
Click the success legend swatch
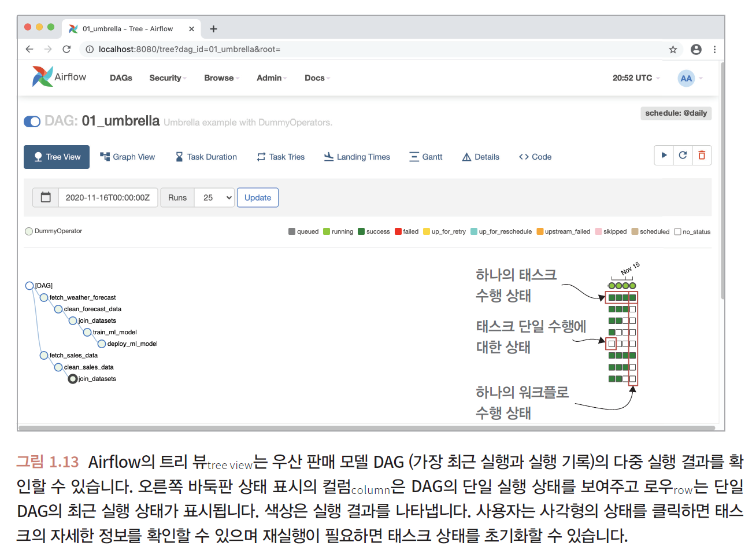[361, 231]
